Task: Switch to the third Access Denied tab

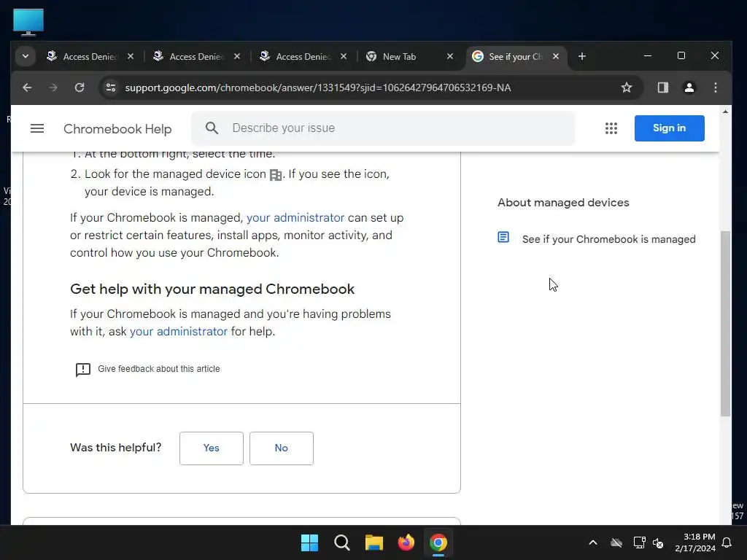Action: [304, 56]
